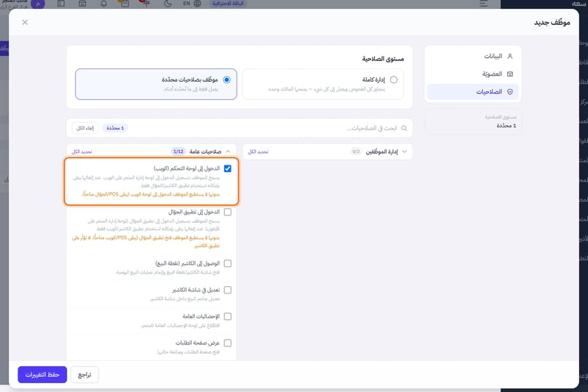Open the notifications bell in top bar
Viewport: 588px width, 392px height.
(x=104, y=4)
